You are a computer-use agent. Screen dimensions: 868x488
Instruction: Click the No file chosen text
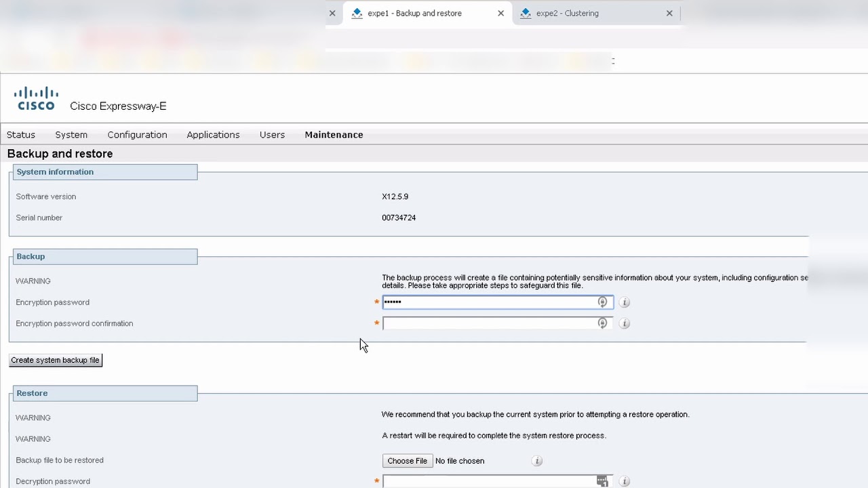(460, 461)
